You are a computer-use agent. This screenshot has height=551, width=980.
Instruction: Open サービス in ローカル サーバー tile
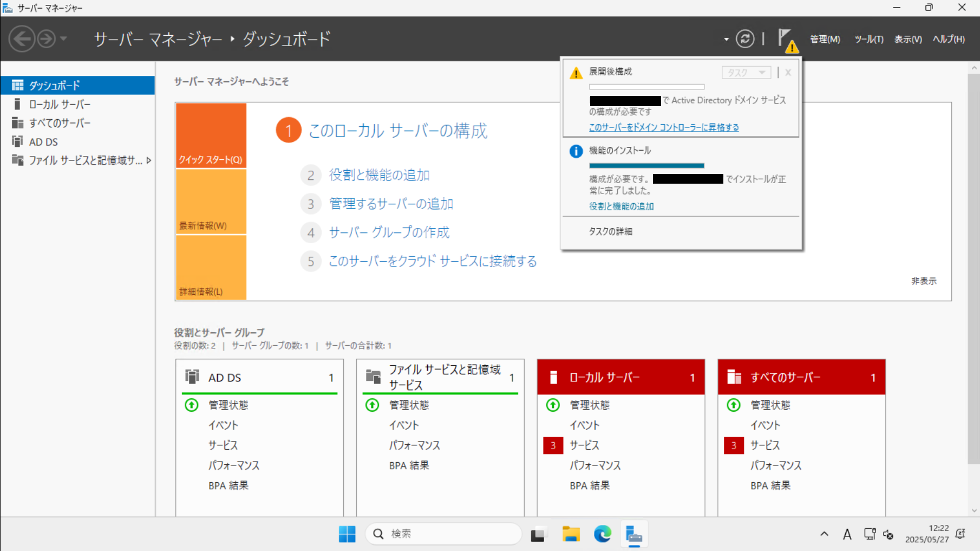(x=584, y=445)
